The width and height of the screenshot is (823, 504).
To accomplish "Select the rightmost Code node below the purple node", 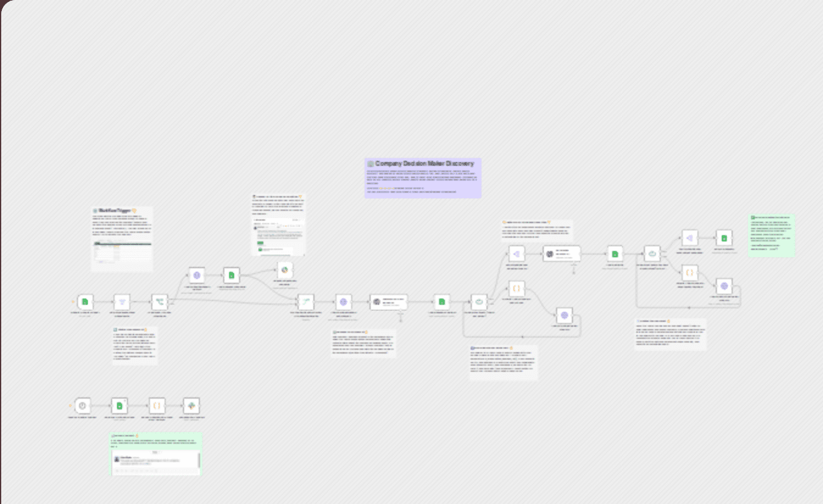I will (x=689, y=272).
